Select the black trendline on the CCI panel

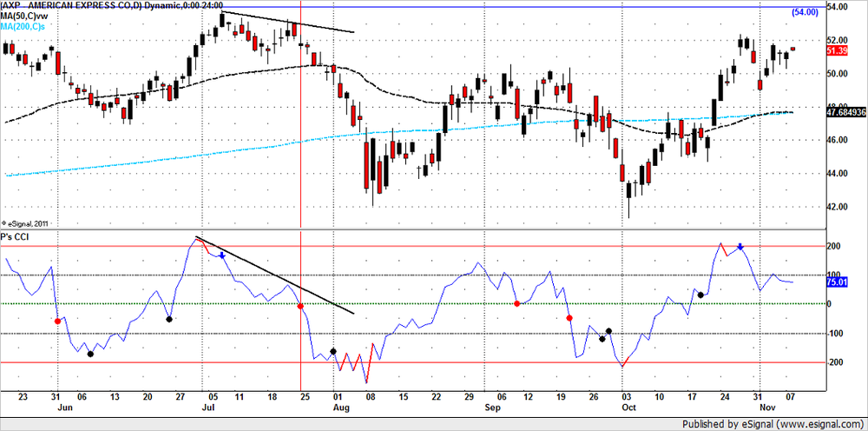[x=274, y=275]
